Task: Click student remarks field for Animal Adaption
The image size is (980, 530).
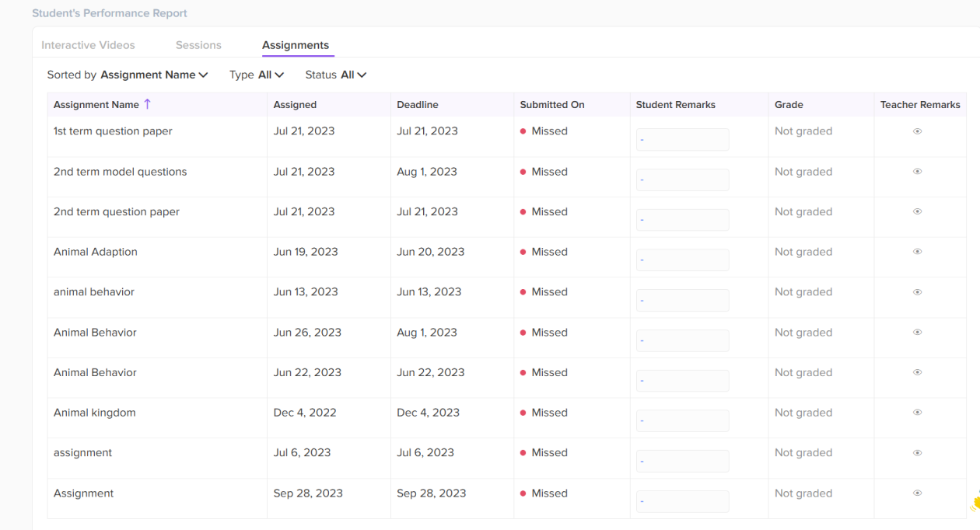Action: click(682, 260)
